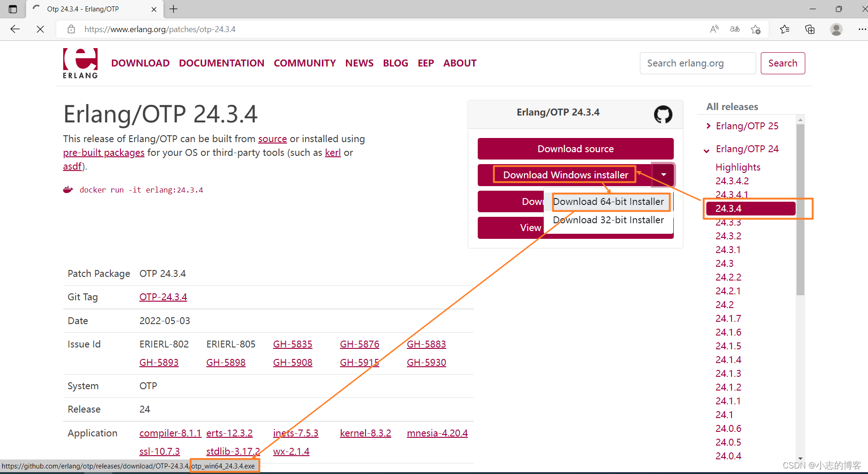
Task: Select release 24.1.7 in sidebar
Action: [x=728, y=319]
